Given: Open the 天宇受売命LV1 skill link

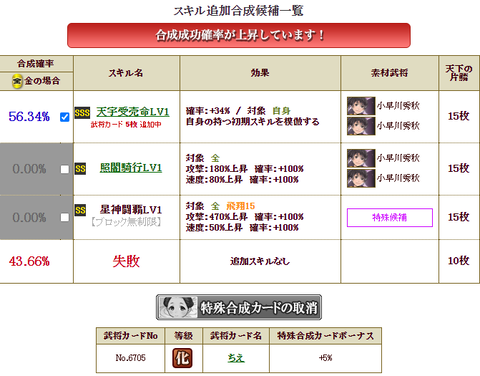Looking at the screenshot, I should coord(133,112).
